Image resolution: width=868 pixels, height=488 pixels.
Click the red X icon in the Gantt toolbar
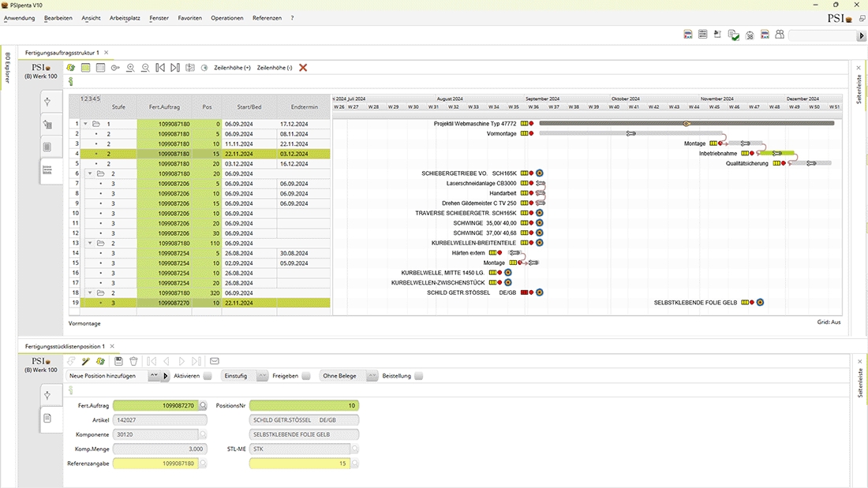click(303, 68)
